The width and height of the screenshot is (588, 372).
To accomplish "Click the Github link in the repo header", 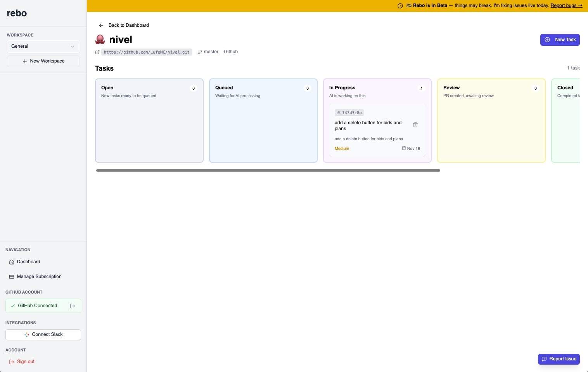I will pyautogui.click(x=231, y=52).
